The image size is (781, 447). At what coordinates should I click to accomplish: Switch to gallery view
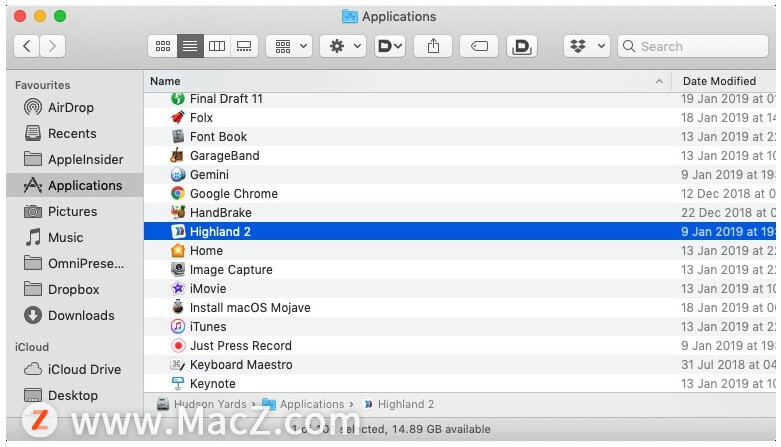tap(244, 46)
